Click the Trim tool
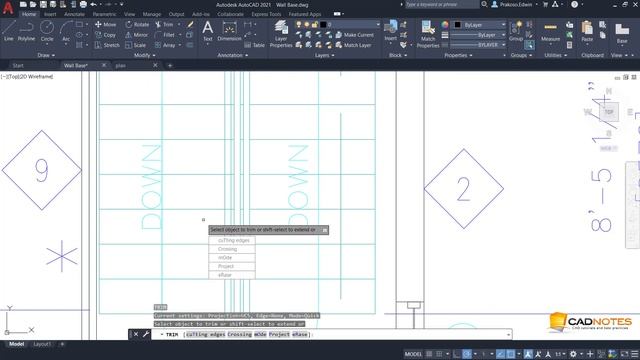The image size is (640, 360). (164, 24)
